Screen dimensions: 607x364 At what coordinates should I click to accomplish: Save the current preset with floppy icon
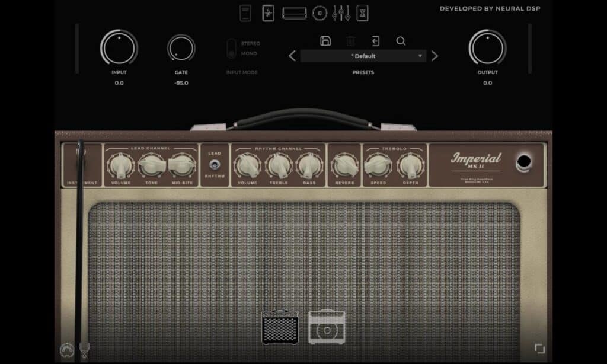point(325,41)
